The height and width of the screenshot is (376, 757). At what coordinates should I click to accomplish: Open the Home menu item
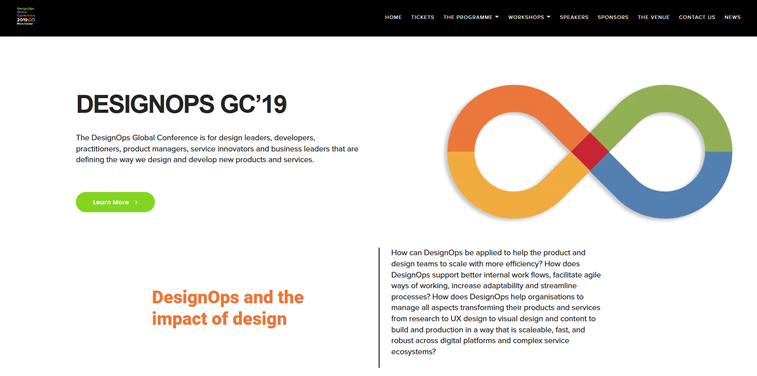coord(393,17)
